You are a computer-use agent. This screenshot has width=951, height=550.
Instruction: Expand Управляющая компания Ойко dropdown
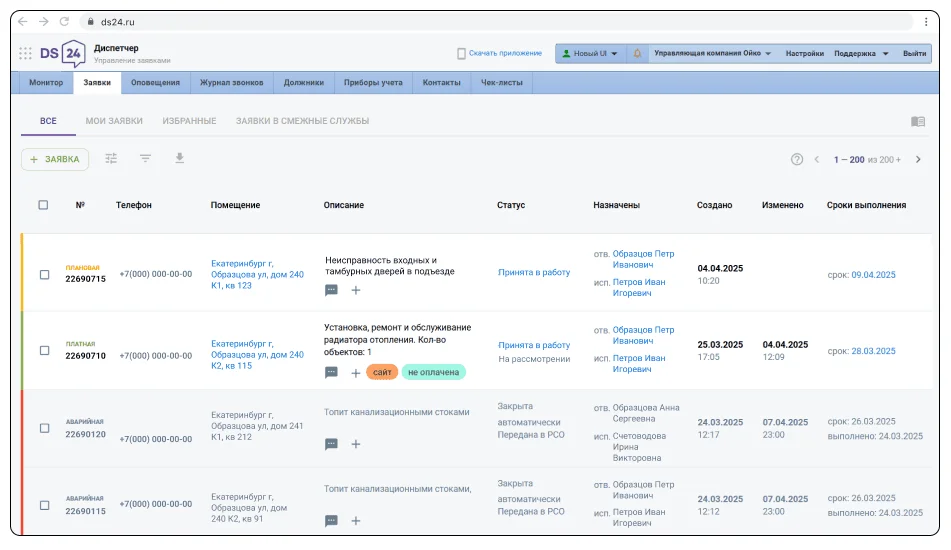(712, 53)
